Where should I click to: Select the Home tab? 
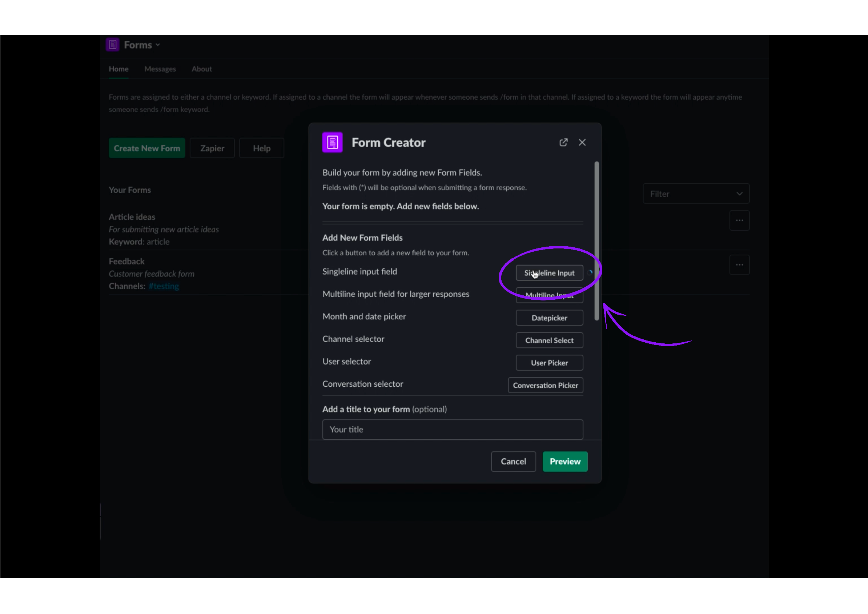[x=118, y=69]
